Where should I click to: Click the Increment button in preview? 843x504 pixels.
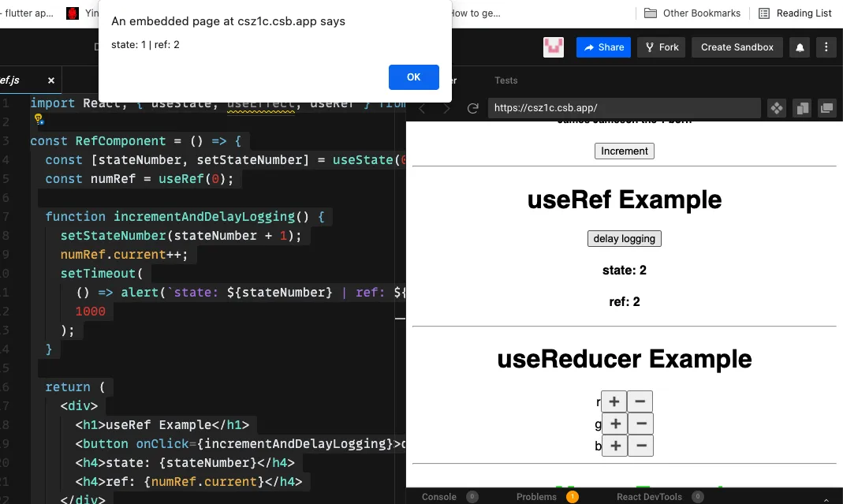coord(625,151)
